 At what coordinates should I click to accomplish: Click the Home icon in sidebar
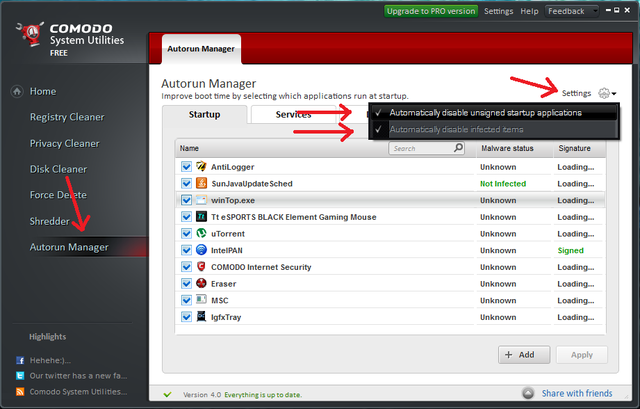coord(17,91)
